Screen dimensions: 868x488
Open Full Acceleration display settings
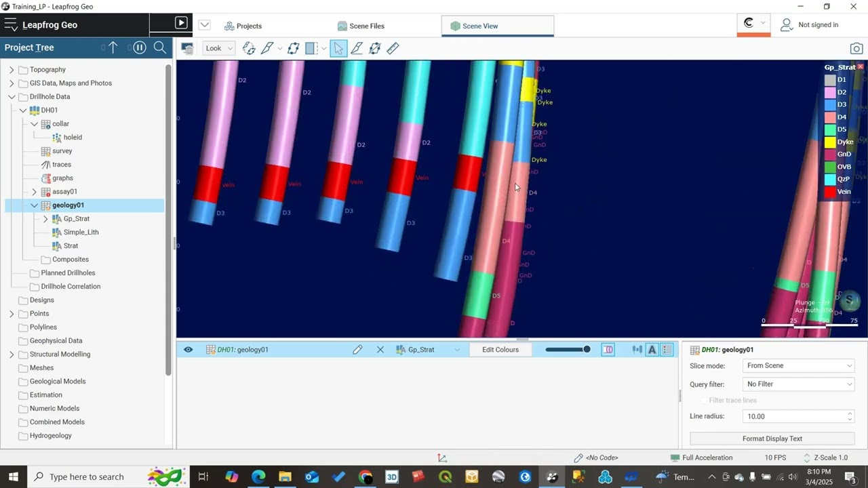tap(701, 458)
